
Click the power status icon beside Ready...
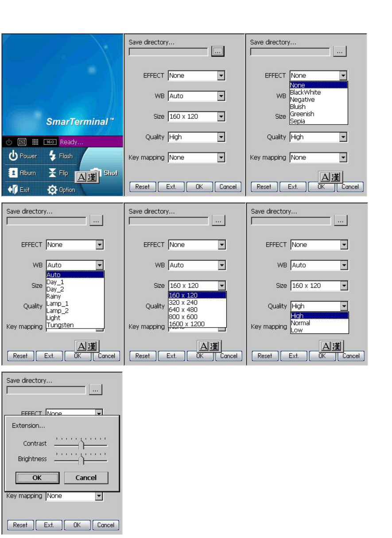[9, 142]
